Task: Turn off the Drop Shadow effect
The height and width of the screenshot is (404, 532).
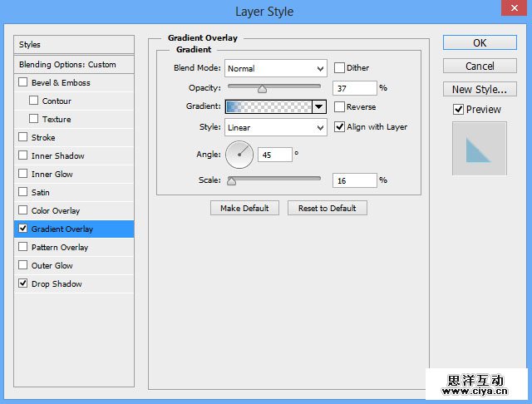Action: tap(23, 284)
